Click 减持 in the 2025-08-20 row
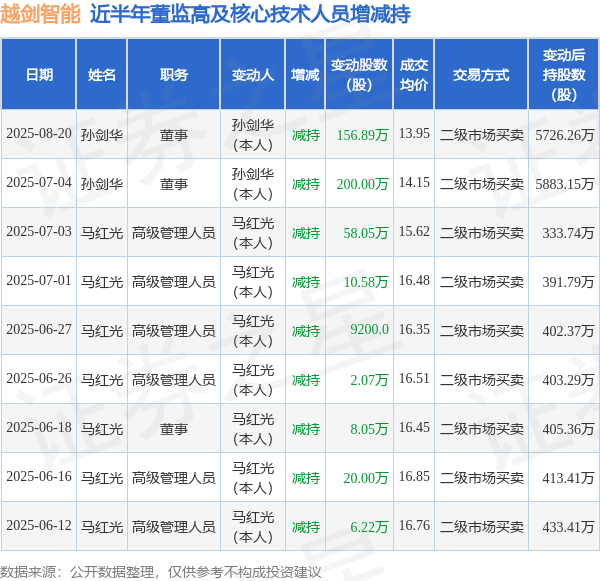This screenshot has height=581, width=600. [x=305, y=135]
